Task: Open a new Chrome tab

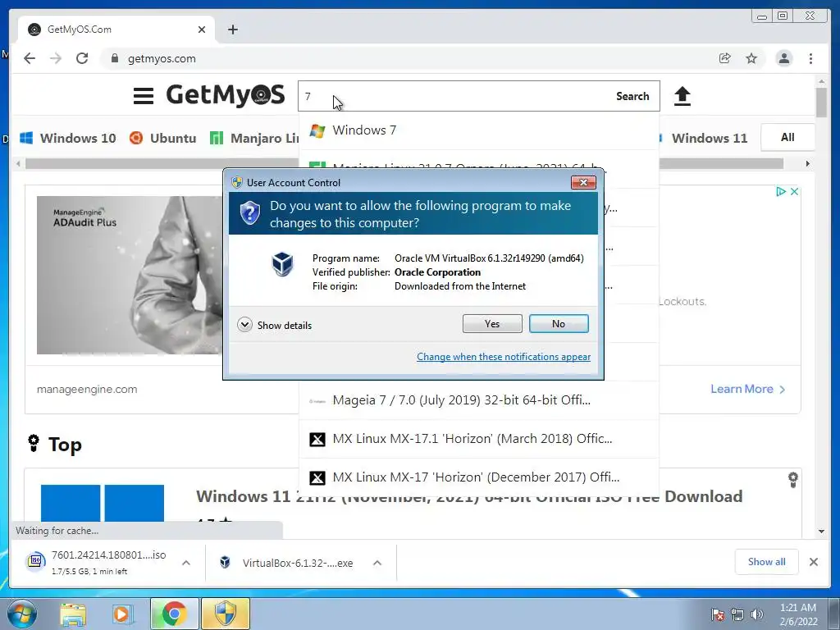Action: click(232, 30)
